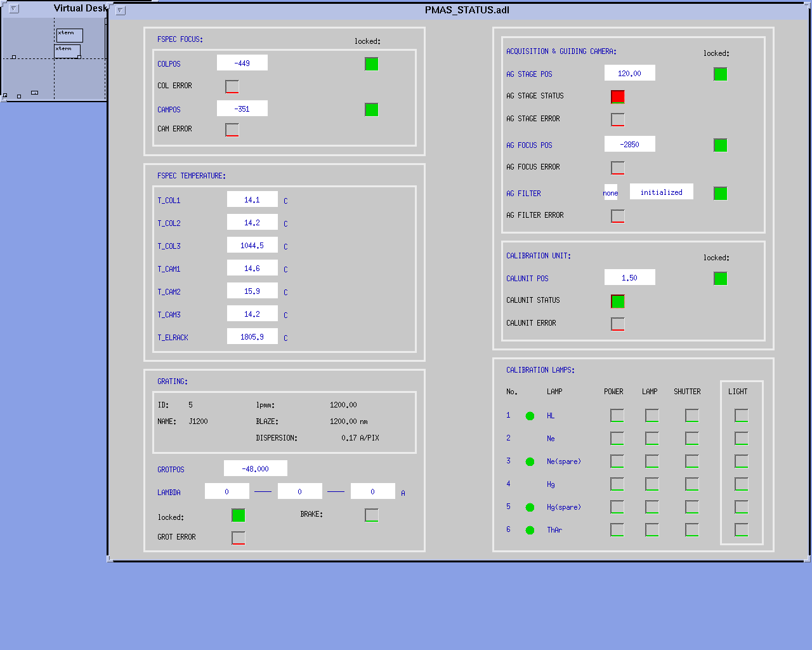The height and width of the screenshot is (650, 812).
Task: Toggle the HL lamp POWER box
Action: coord(617,416)
